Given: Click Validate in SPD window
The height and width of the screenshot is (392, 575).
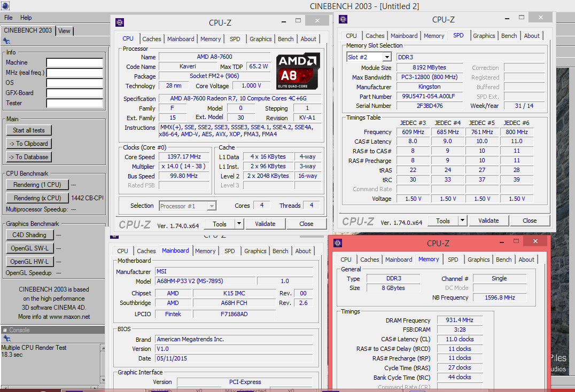Looking at the screenshot, I should (x=488, y=221).
